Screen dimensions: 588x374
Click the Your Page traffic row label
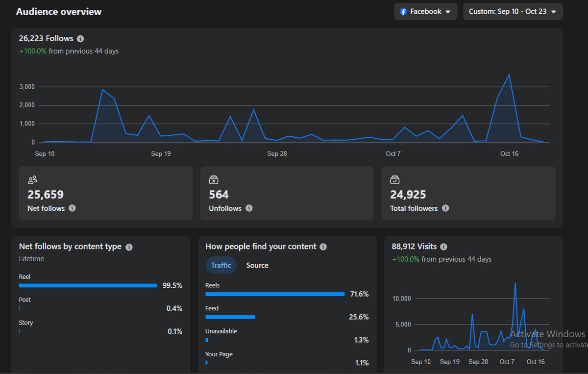pos(219,354)
